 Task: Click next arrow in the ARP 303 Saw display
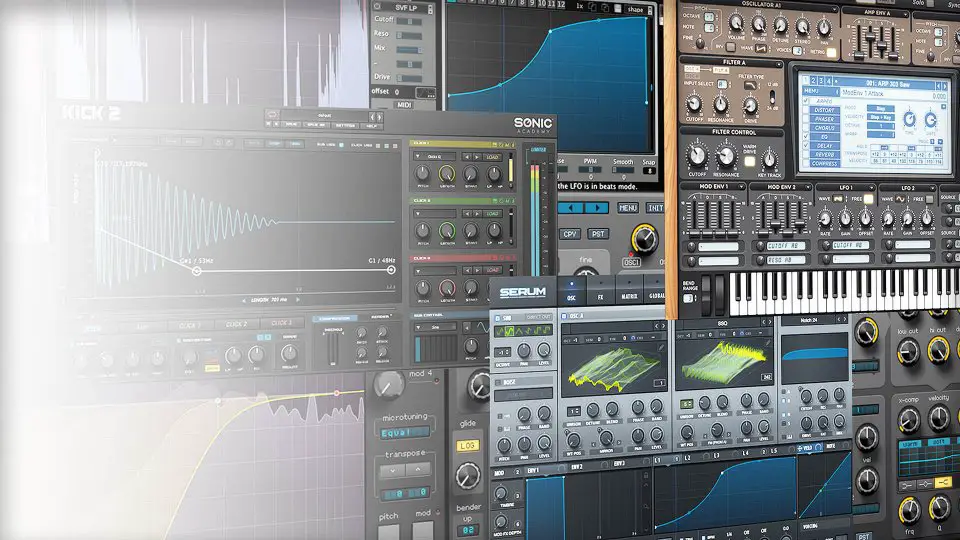pos(945,86)
